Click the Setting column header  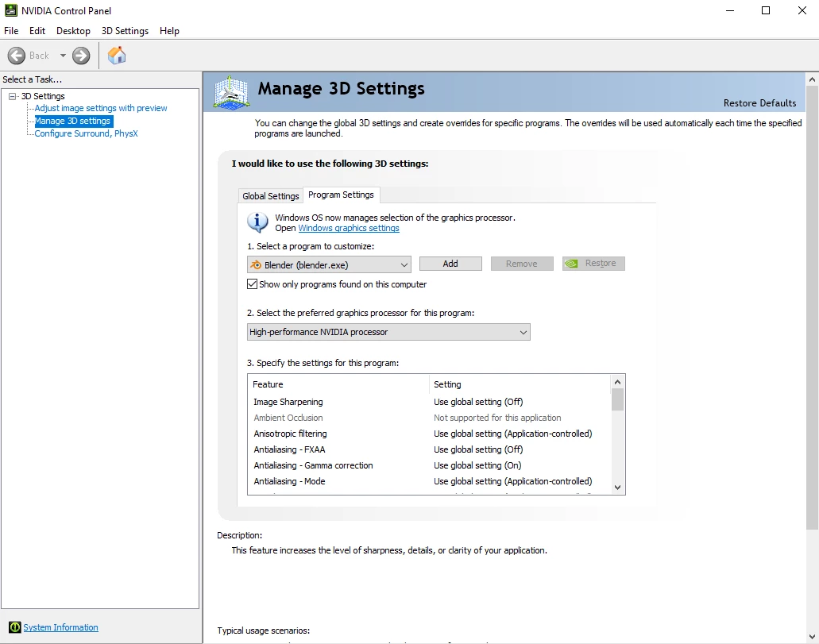pyautogui.click(x=520, y=384)
